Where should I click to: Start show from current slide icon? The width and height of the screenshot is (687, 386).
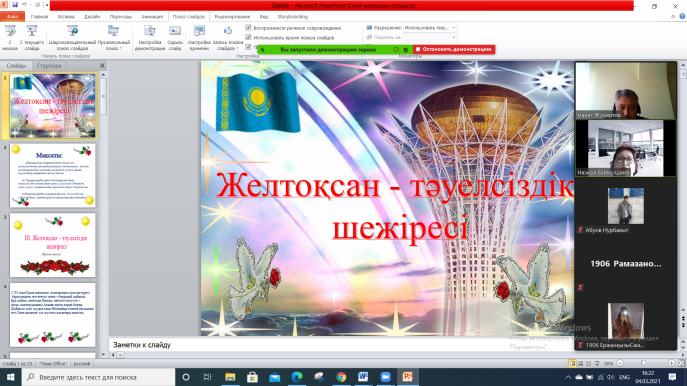(x=32, y=31)
